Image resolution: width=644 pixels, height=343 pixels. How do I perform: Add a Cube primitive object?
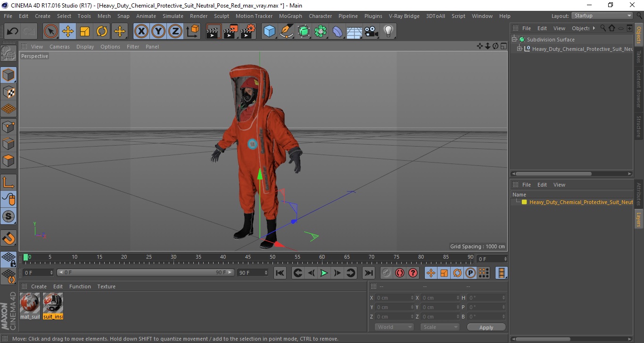pos(270,32)
